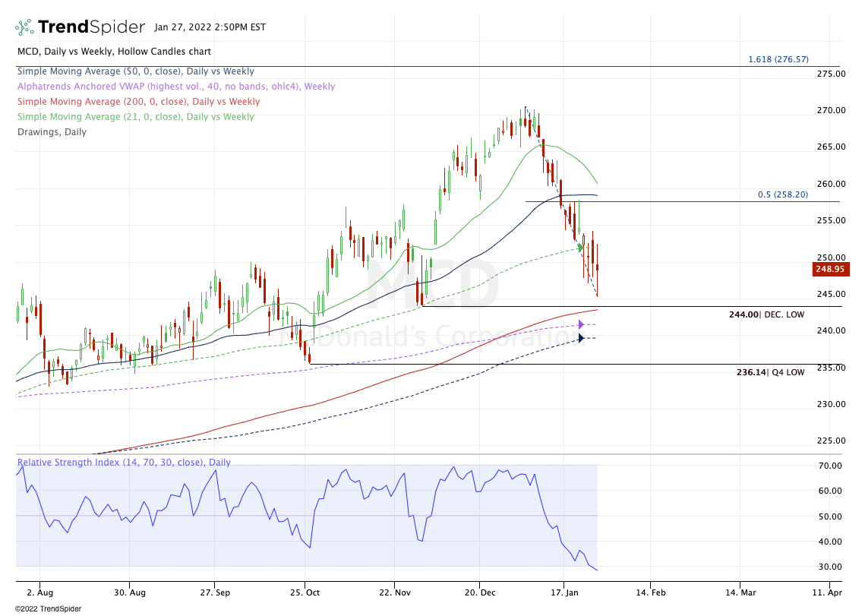Select the 244.00 DEC. LOW annotation

[767, 314]
